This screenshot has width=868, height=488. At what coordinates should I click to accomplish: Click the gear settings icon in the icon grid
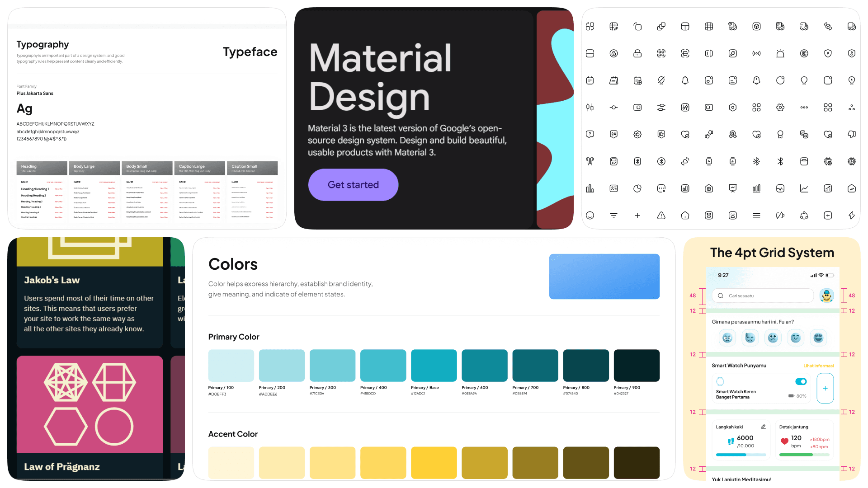(x=780, y=108)
